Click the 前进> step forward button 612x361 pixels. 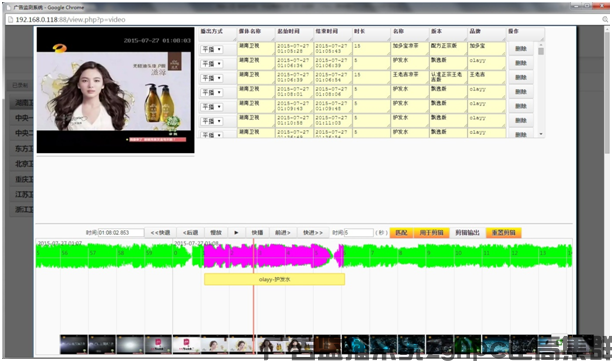click(283, 233)
